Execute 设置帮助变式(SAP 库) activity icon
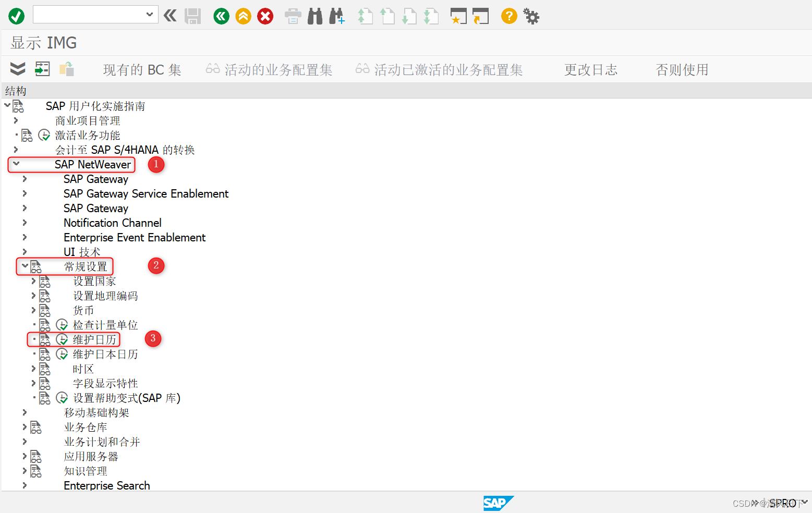Viewport: 812px width, 513px height. pos(62,398)
